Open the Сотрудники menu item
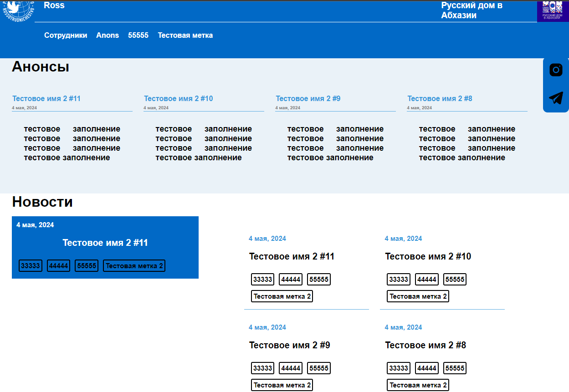The height and width of the screenshot is (392, 569). pyautogui.click(x=66, y=36)
